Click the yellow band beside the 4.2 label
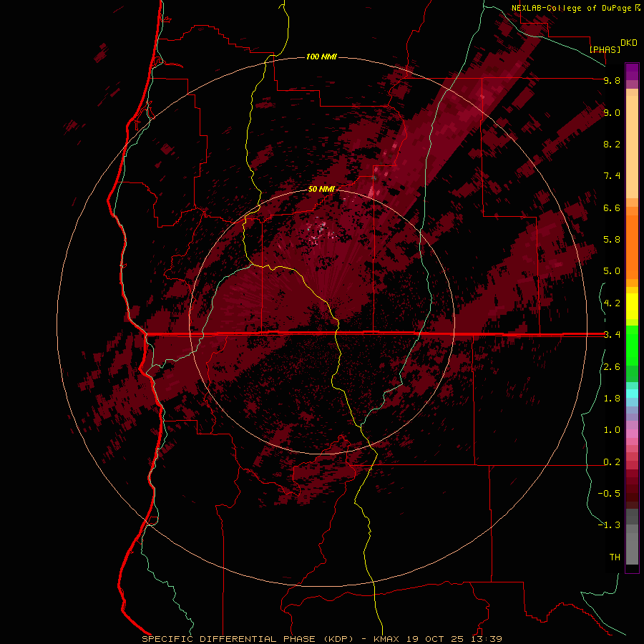644x644 pixels. 632,306
